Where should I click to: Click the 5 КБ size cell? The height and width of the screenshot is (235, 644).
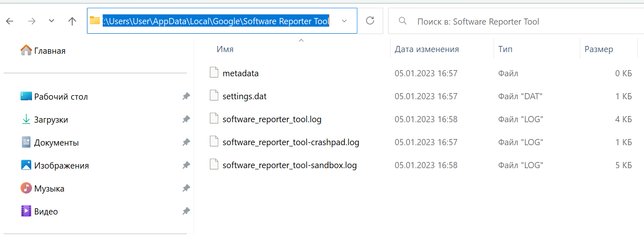(x=623, y=165)
